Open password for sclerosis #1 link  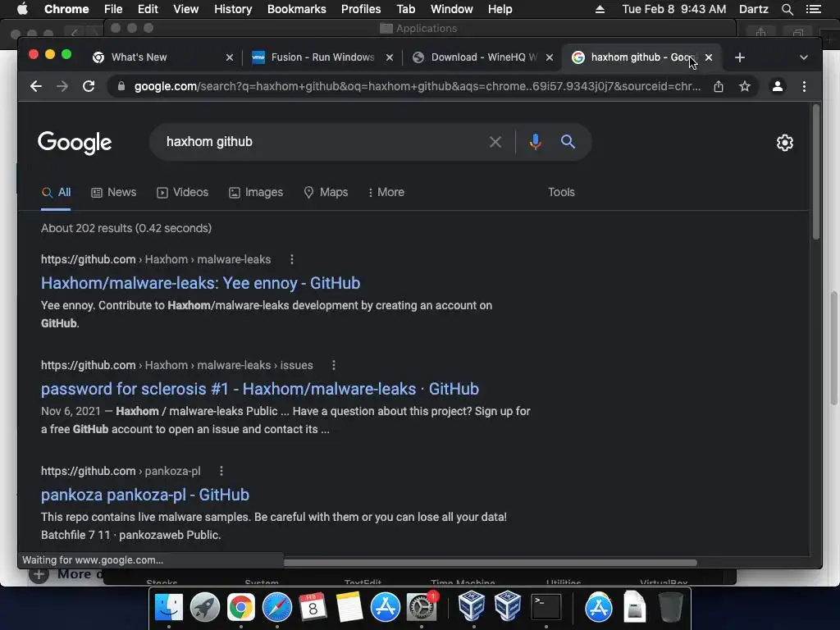pos(260,389)
